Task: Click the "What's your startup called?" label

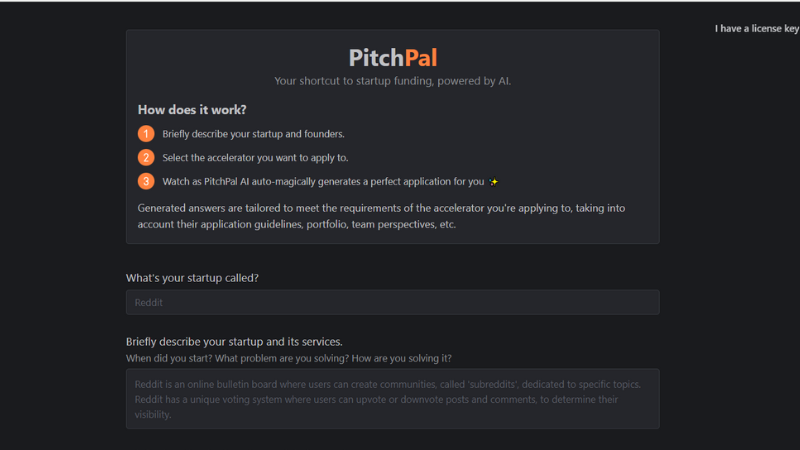Action: pyautogui.click(x=192, y=278)
